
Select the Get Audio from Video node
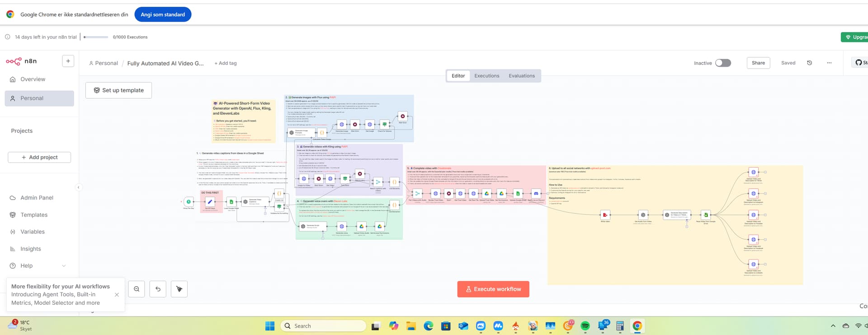[x=643, y=215]
